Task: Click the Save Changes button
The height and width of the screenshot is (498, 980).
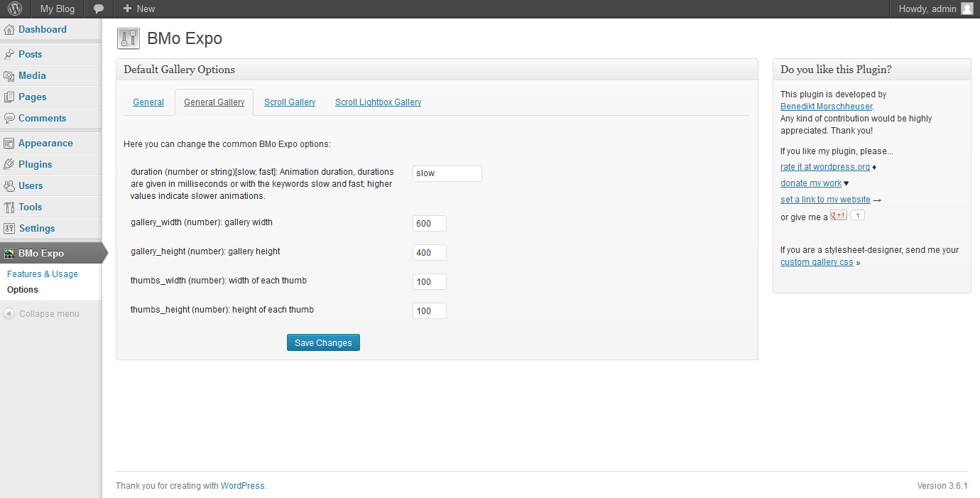Action: [x=324, y=342]
